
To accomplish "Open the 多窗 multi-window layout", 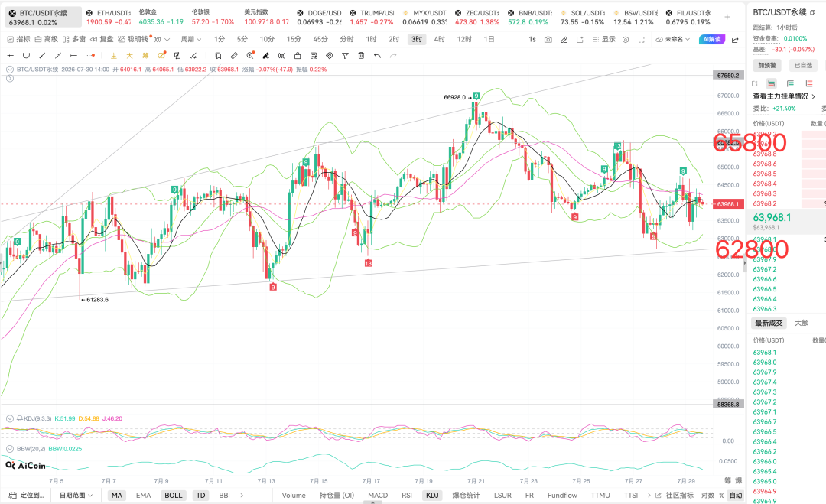I will tap(73, 40).
